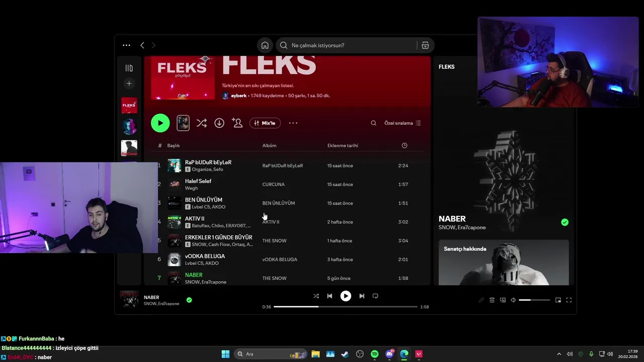644x362 pixels.
Task: Open FLEKS playlist in sidebar
Action: coord(129,105)
